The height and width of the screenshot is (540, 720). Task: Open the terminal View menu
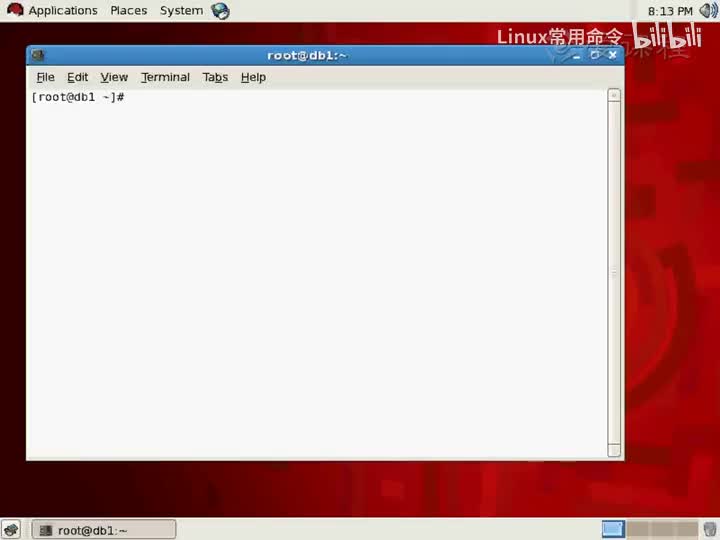[x=114, y=77]
